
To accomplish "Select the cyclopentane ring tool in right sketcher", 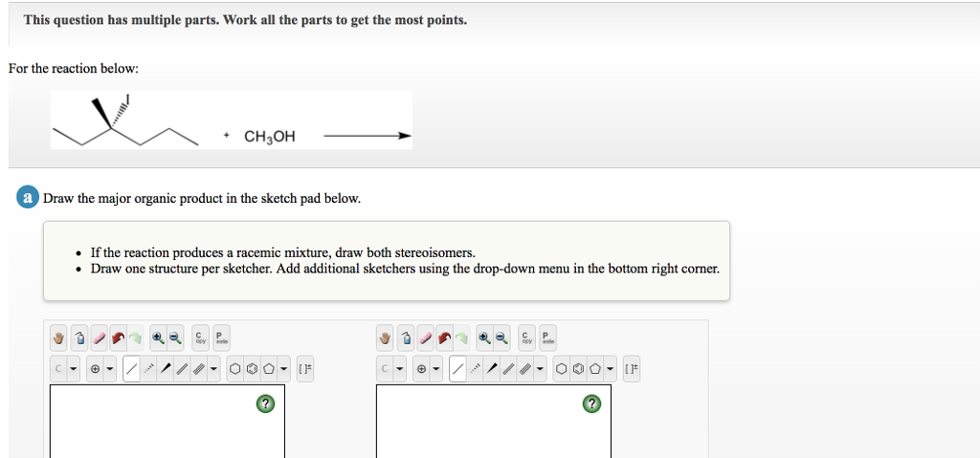I will pyautogui.click(x=594, y=369).
